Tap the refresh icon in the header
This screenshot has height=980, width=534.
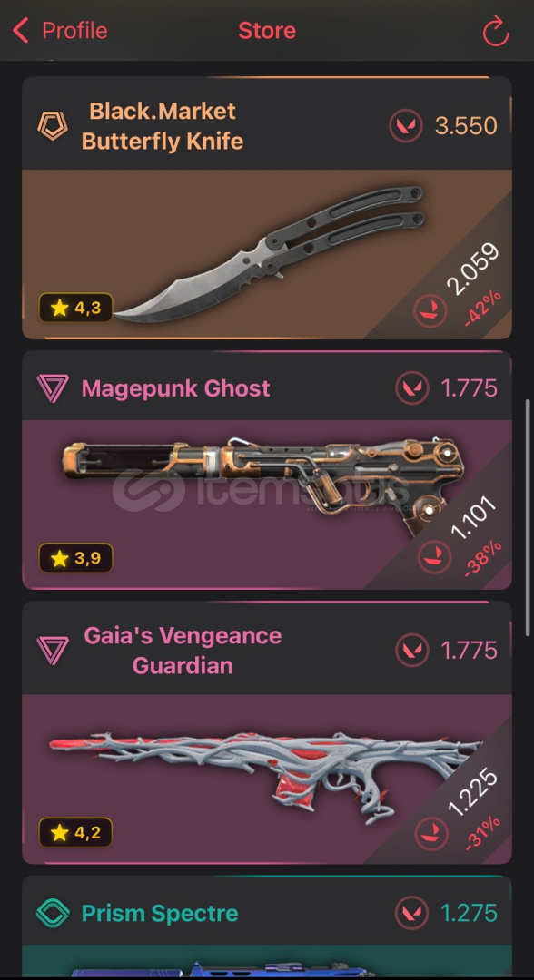point(495,31)
